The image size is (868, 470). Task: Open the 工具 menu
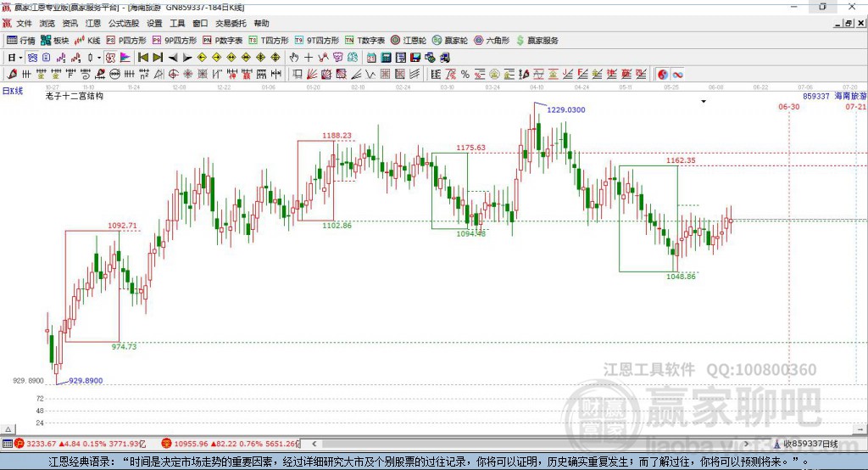(177, 23)
